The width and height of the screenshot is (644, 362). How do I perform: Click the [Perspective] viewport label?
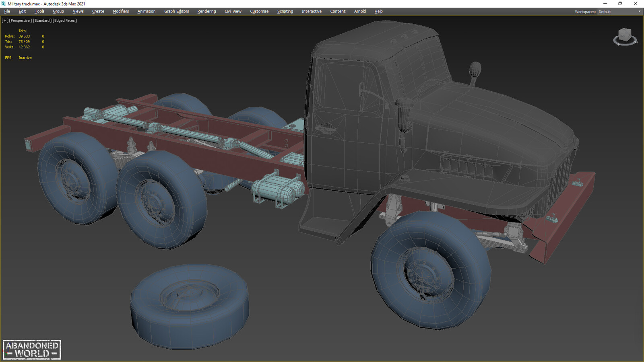coord(20,21)
